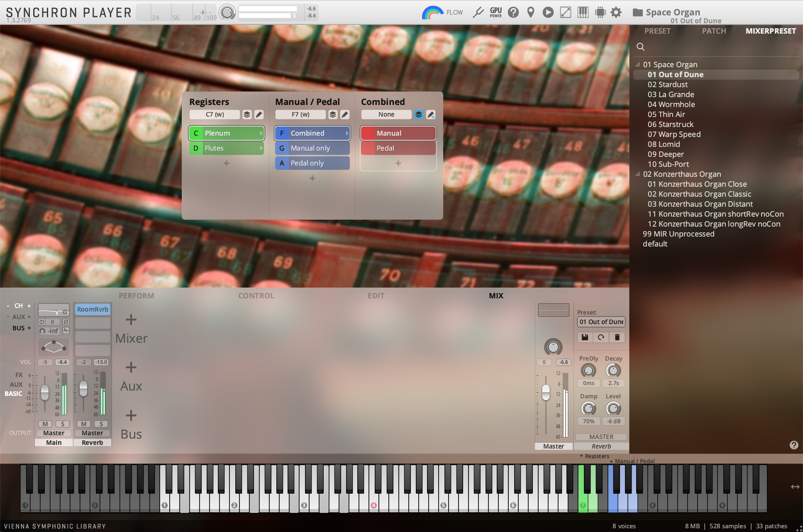Switch to the PATCH tab
This screenshot has width=803, height=532.
point(714,31)
